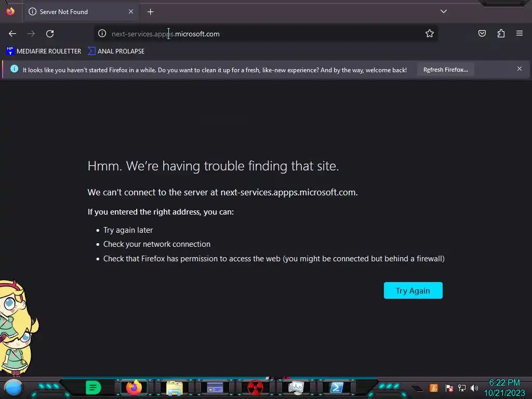Click the info icon in notification bar
This screenshot has height=399, width=532.
[x=14, y=69]
